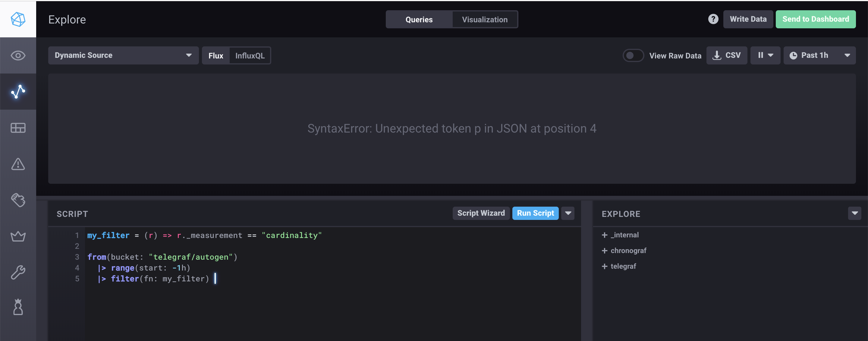
Task: Open Alerting warning triangle icon
Action: click(18, 164)
